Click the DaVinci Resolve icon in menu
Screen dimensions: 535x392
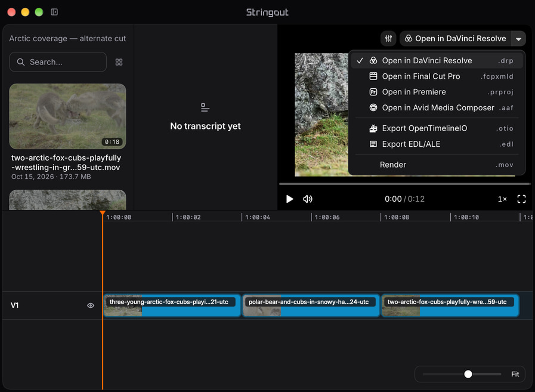point(373,60)
